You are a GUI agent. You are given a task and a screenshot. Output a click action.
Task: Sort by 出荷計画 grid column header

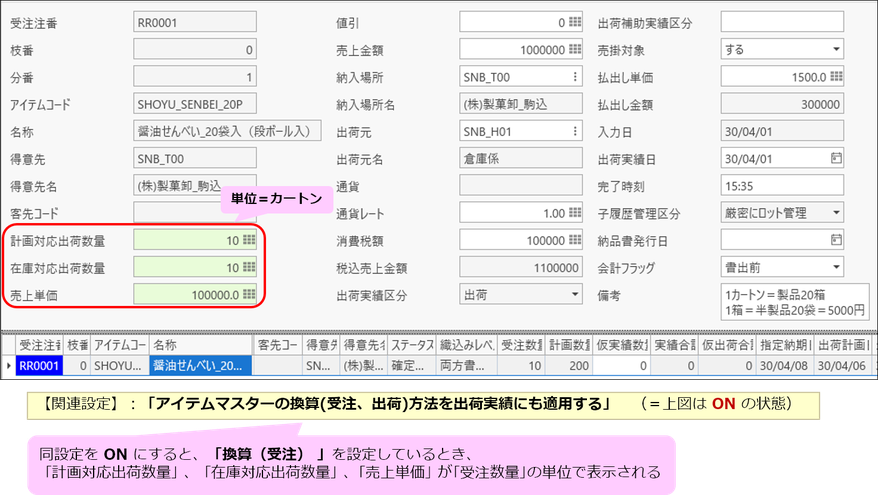[843, 345]
